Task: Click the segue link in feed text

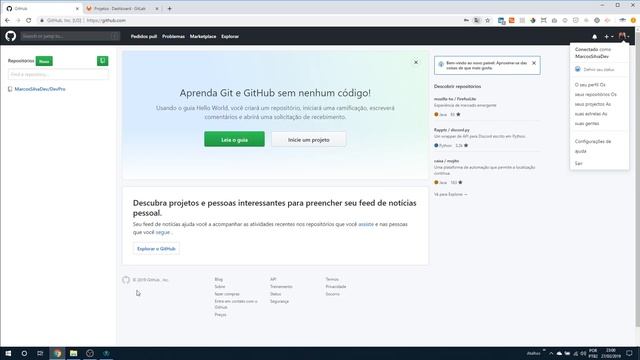Action: point(162,232)
